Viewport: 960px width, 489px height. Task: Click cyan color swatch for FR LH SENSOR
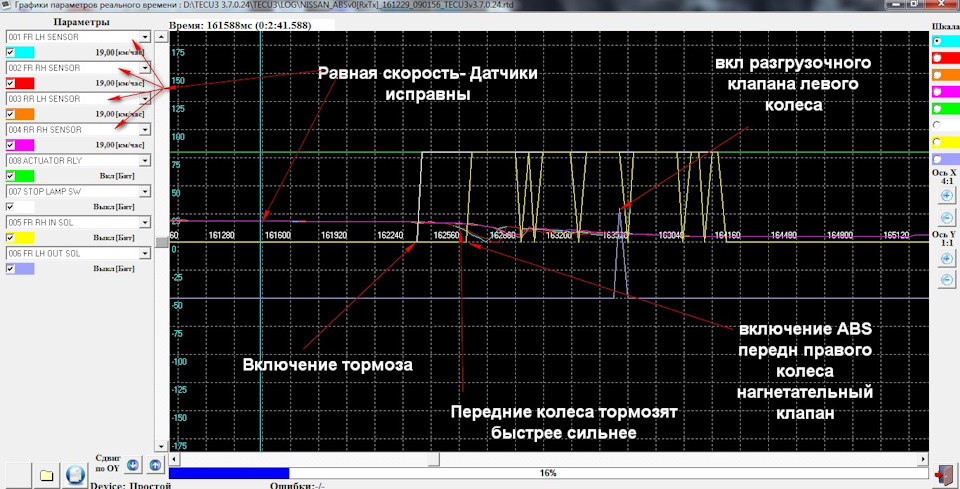coord(24,52)
